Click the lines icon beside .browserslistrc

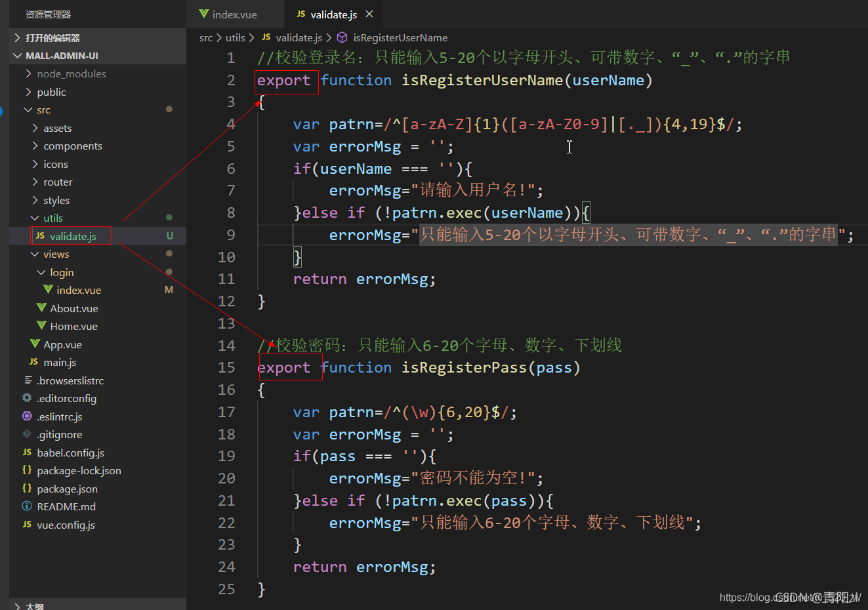pyautogui.click(x=28, y=380)
